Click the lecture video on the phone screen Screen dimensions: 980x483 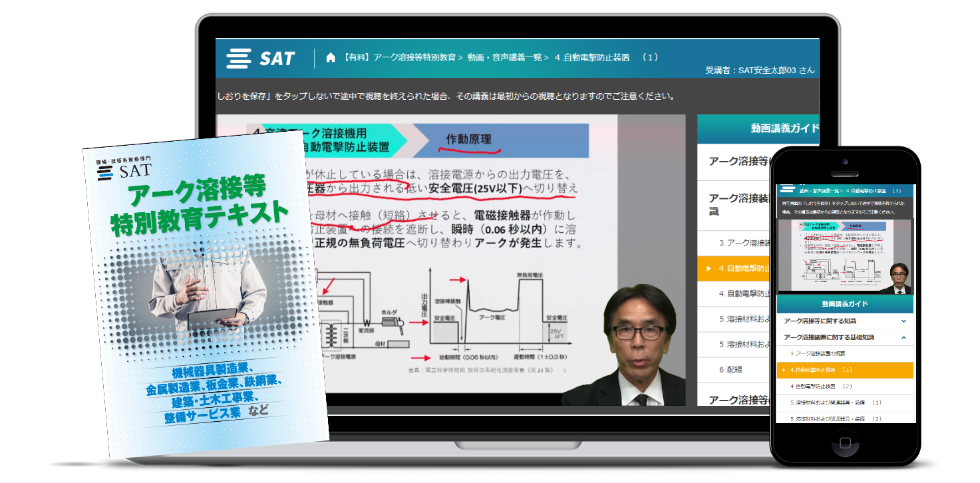point(845,256)
